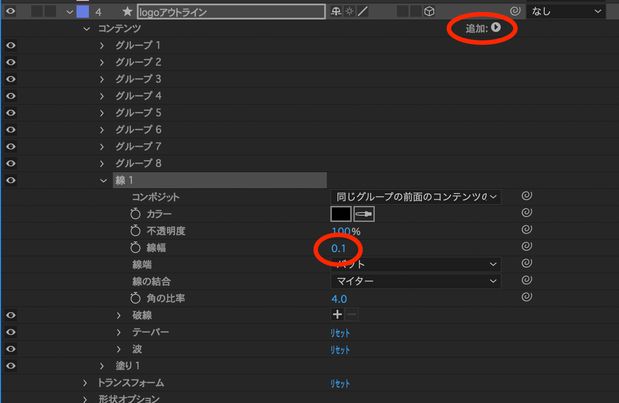Image resolution: width=619 pixels, height=403 pixels.
Task: Click the 追加 (Add) arrow button
Action: coord(495,29)
